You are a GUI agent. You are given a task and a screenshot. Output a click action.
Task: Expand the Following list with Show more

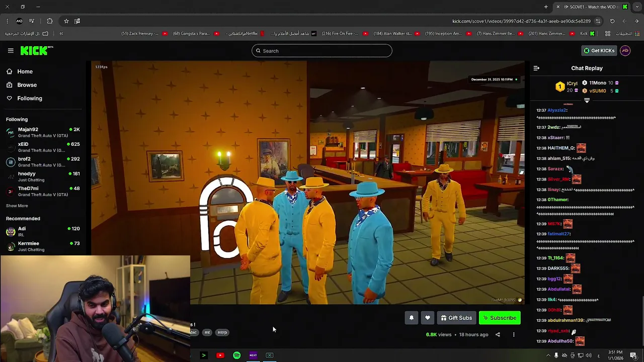click(x=17, y=206)
